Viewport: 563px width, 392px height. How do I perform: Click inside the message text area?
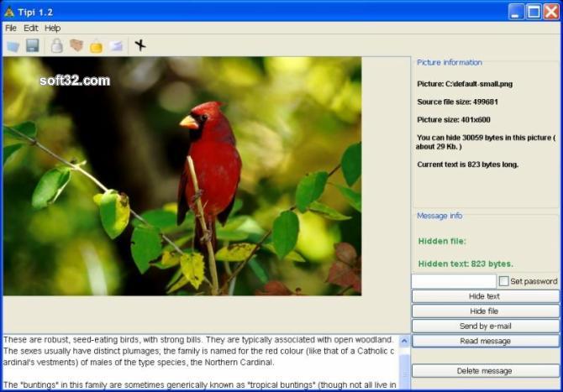(x=200, y=363)
